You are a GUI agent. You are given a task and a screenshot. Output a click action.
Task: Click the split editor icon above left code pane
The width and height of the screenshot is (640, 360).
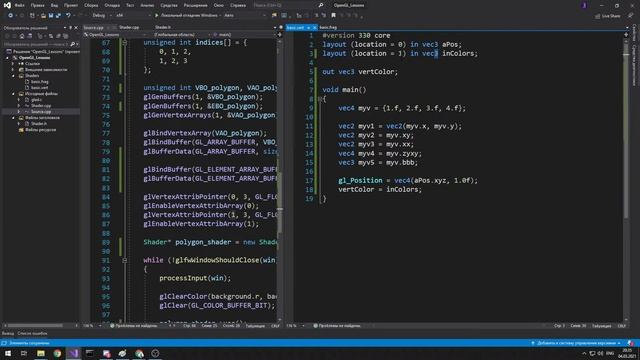[x=280, y=35]
